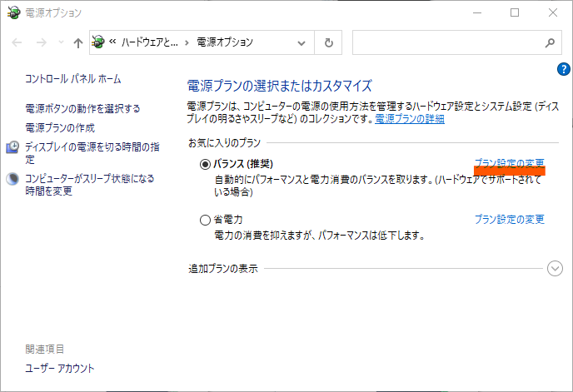Click the 電源オプション breadcrumb in address bar

[x=225, y=42]
